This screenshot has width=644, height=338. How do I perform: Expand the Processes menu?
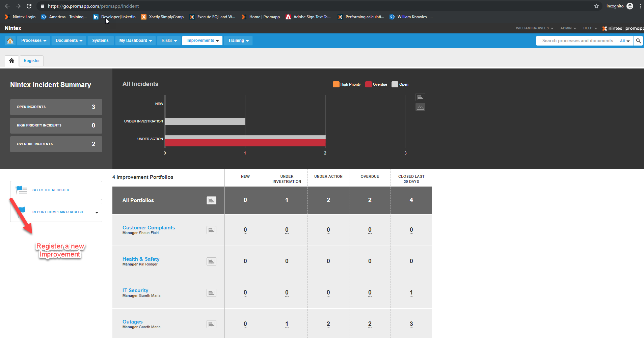point(34,40)
